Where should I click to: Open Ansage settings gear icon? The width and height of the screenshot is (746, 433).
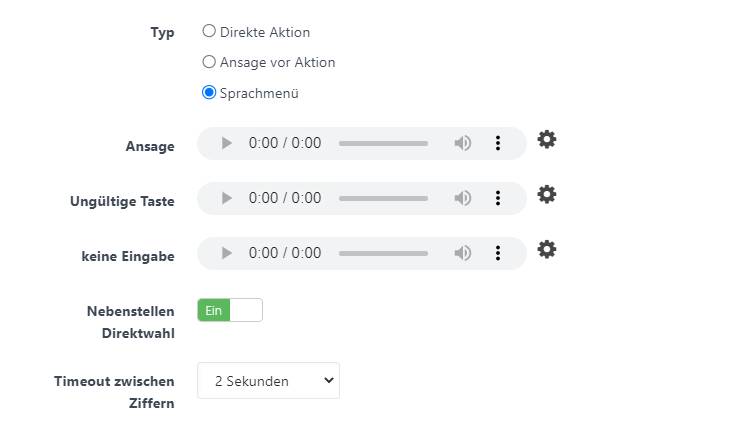point(547,139)
